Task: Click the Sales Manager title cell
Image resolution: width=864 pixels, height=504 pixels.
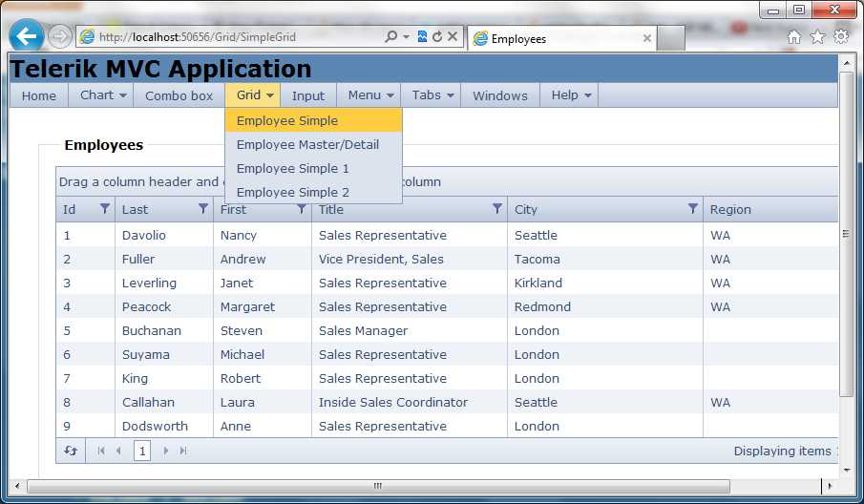Action: click(x=410, y=330)
